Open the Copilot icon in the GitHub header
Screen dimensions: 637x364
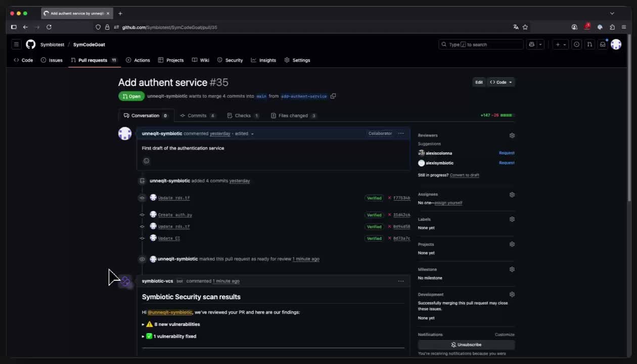(x=531, y=44)
